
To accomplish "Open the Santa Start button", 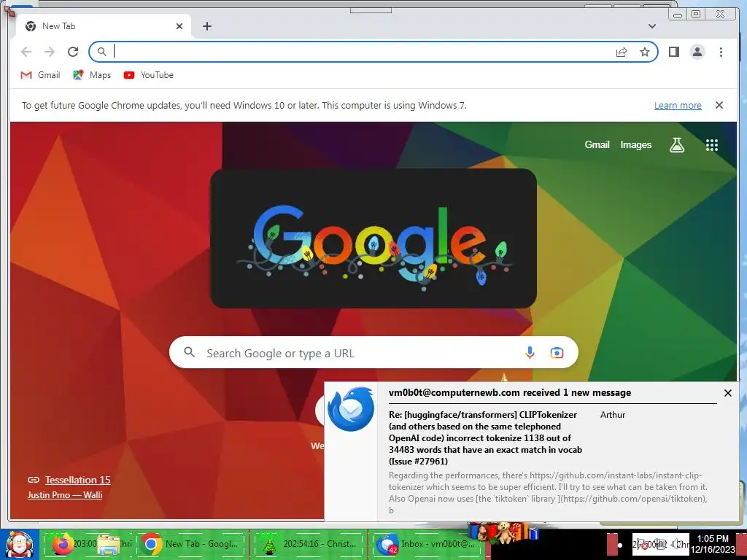I will tap(19, 544).
